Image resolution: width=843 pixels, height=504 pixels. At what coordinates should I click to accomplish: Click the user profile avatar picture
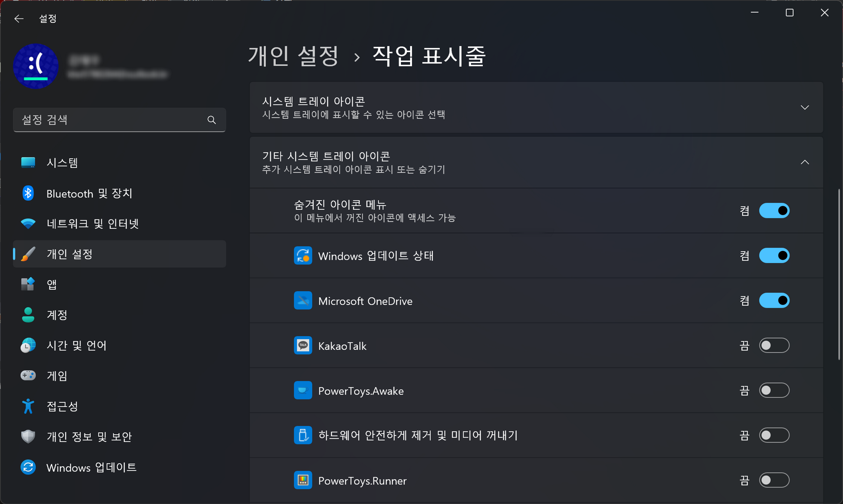[36, 66]
